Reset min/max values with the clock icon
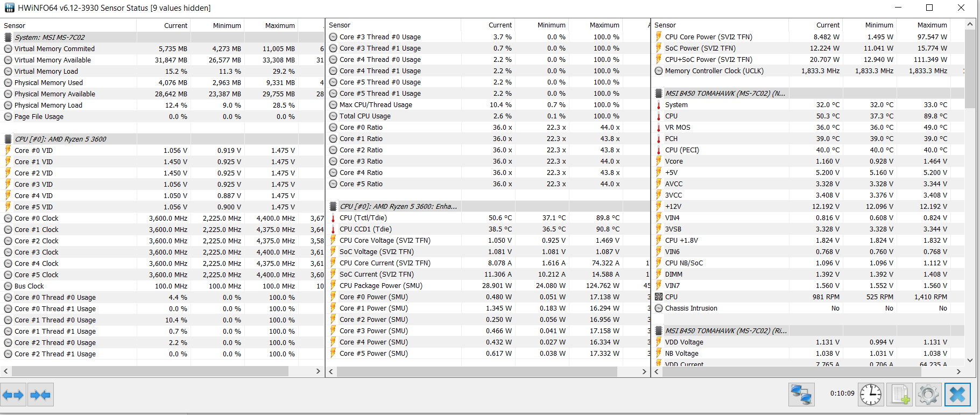The image size is (980, 415). point(870,395)
